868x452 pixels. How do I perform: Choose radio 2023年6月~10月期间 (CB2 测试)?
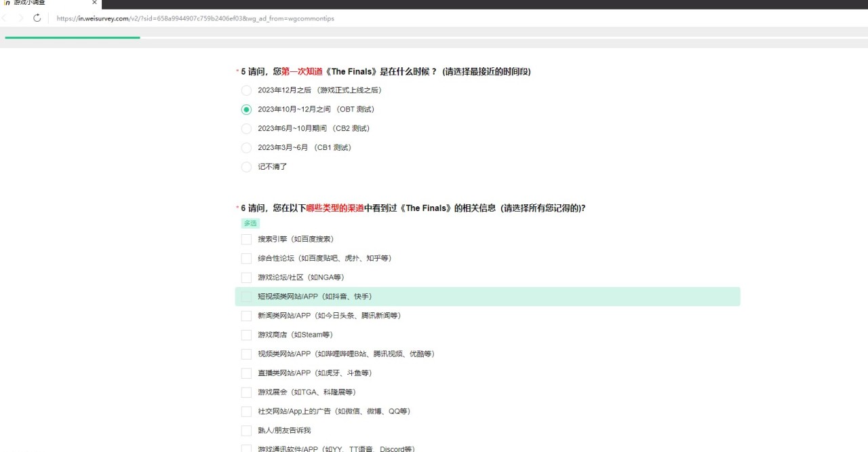(247, 128)
